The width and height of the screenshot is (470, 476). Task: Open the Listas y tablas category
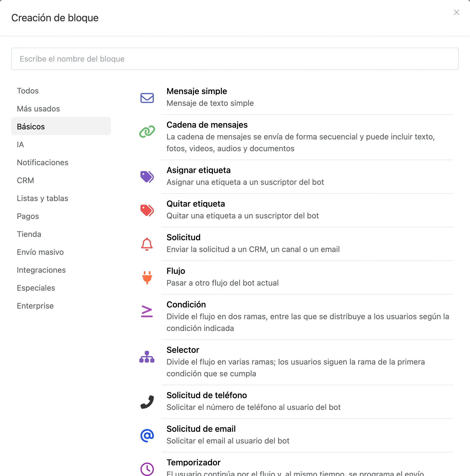pos(61,198)
